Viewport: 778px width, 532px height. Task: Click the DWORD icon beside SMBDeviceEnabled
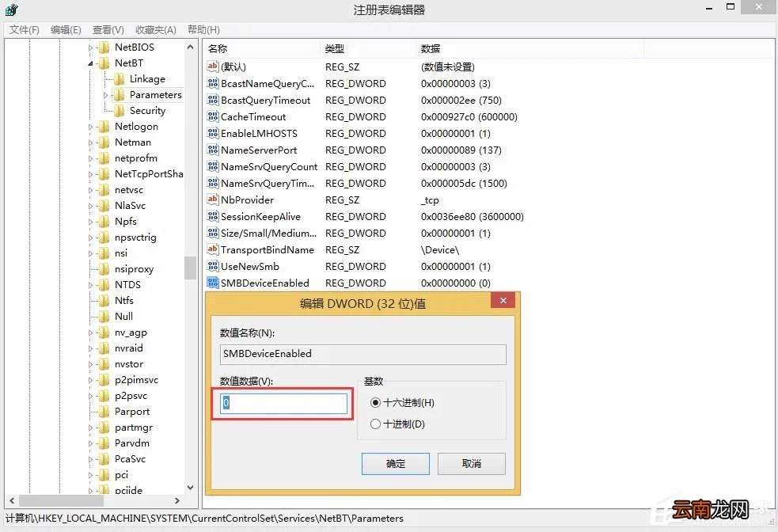tap(211, 283)
